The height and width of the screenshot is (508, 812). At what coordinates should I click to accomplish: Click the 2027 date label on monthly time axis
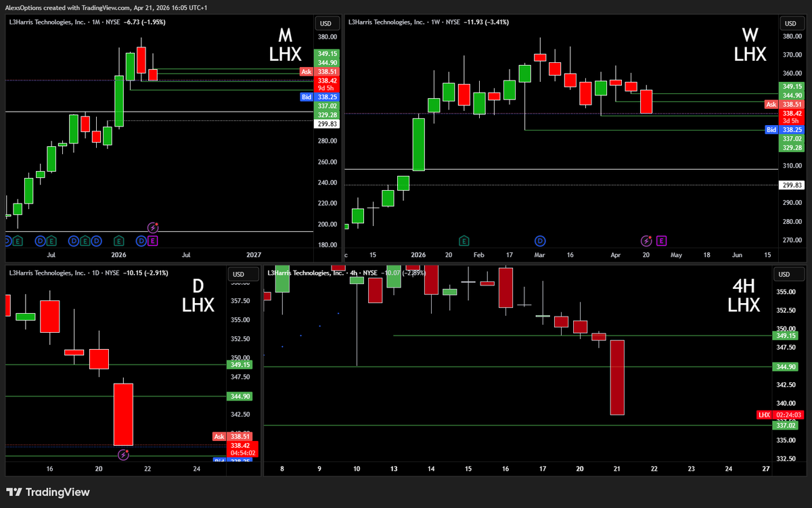[x=254, y=255]
